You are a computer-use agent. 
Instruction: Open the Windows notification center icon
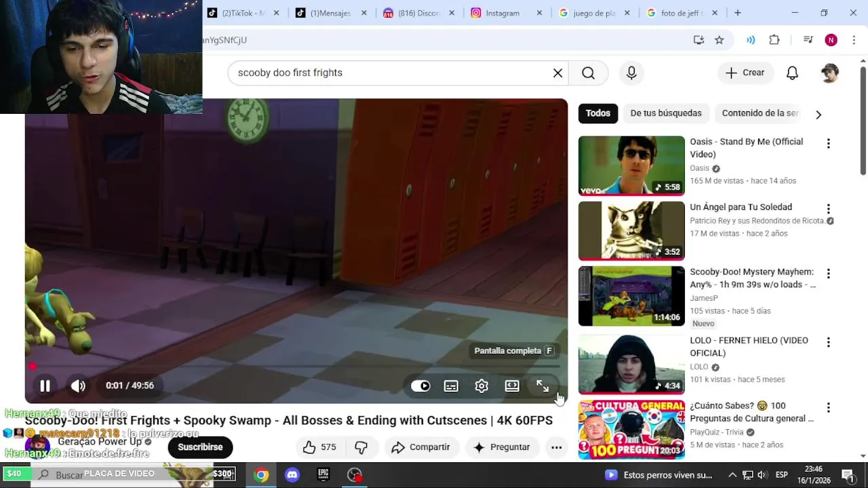847,475
